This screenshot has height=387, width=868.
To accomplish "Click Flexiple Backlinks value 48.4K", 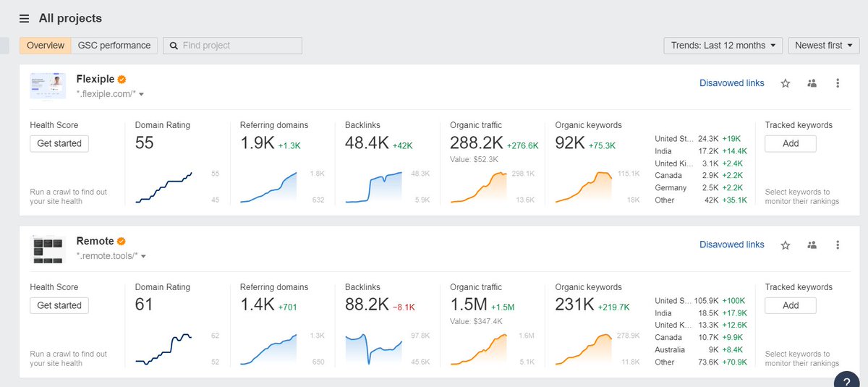I will tap(367, 143).
